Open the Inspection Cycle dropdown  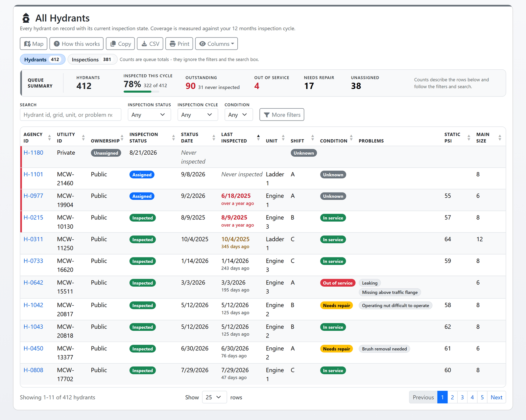click(x=198, y=115)
